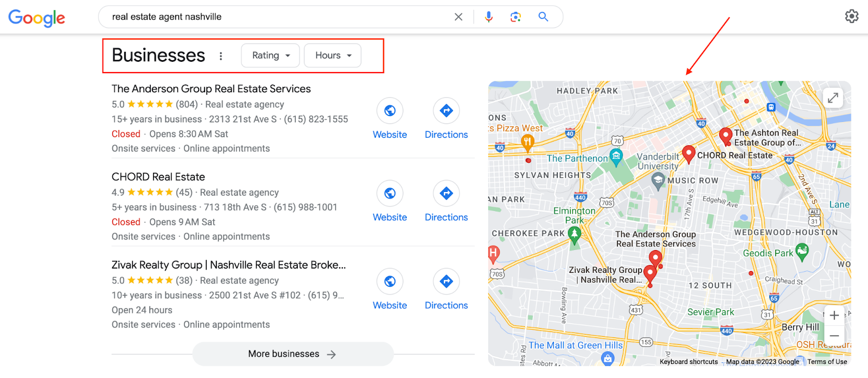
Task: Open Website for The Anderson Group
Action: [390, 119]
